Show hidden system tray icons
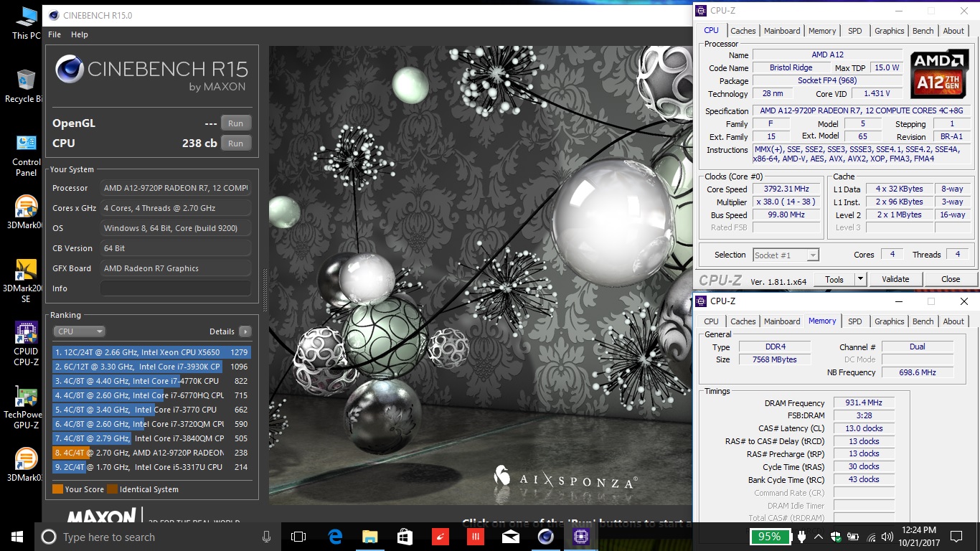Image resolution: width=980 pixels, height=551 pixels. click(x=817, y=537)
